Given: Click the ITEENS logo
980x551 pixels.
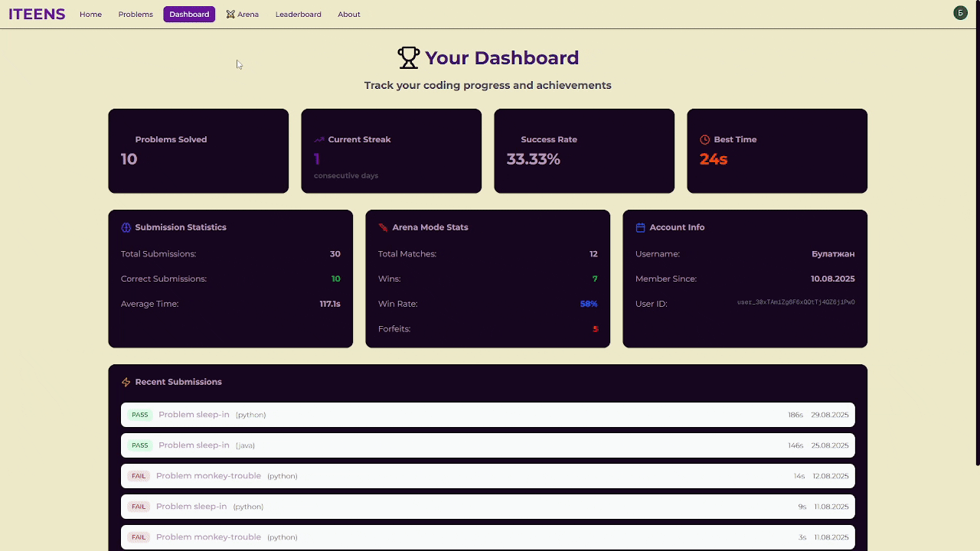Looking at the screenshot, I should pos(37,13).
